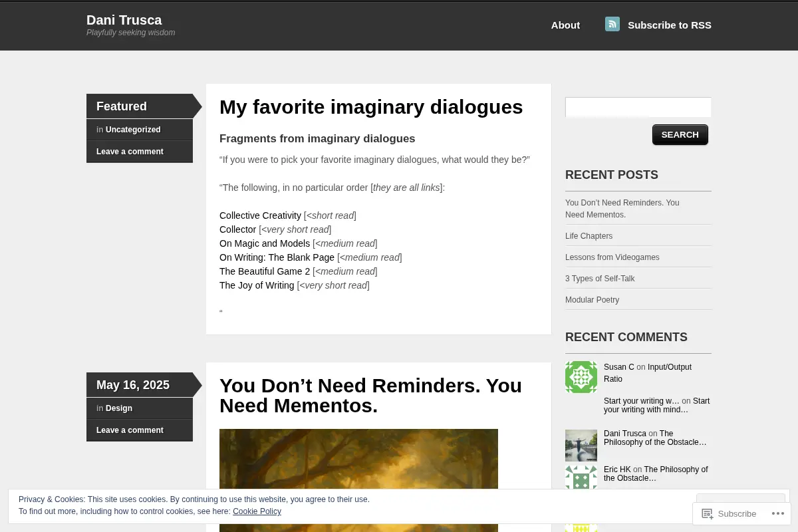Click Eric HK's avatar icon
Screen dimensions: 798x532
(581, 477)
